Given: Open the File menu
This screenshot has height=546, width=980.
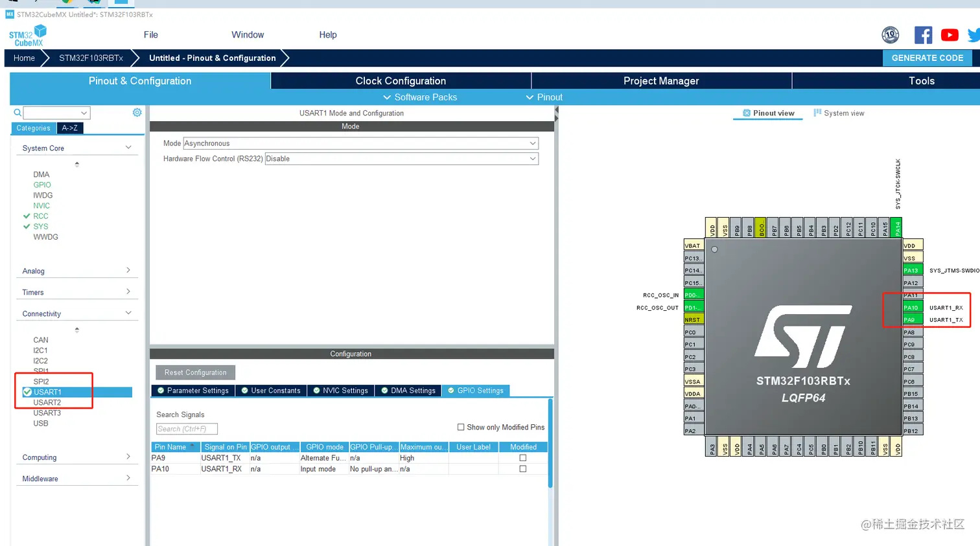Looking at the screenshot, I should pos(151,35).
